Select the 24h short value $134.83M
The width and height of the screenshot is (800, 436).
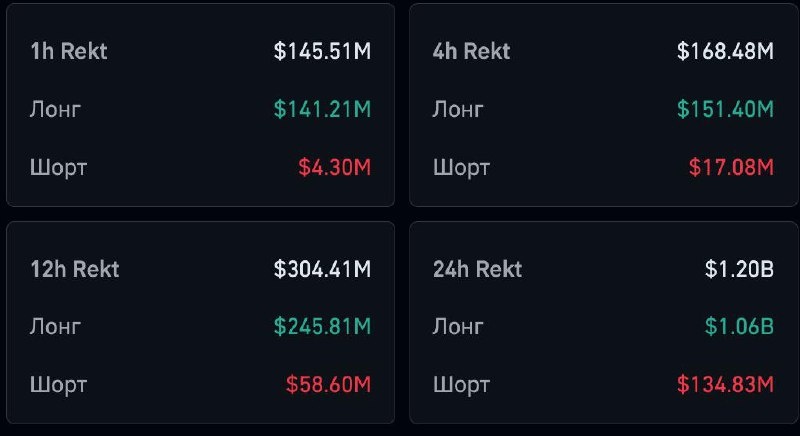pyautogui.click(x=725, y=384)
